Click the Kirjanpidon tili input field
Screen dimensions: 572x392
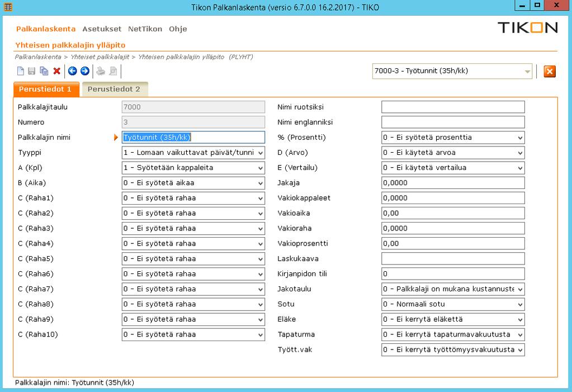[x=453, y=274]
